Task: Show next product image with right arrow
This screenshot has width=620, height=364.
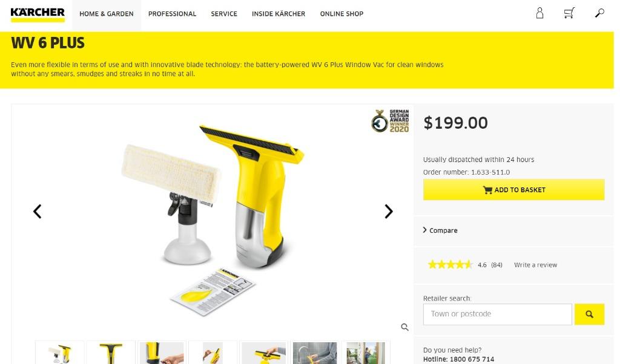Action: pyautogui.click(x=389, y=212)
